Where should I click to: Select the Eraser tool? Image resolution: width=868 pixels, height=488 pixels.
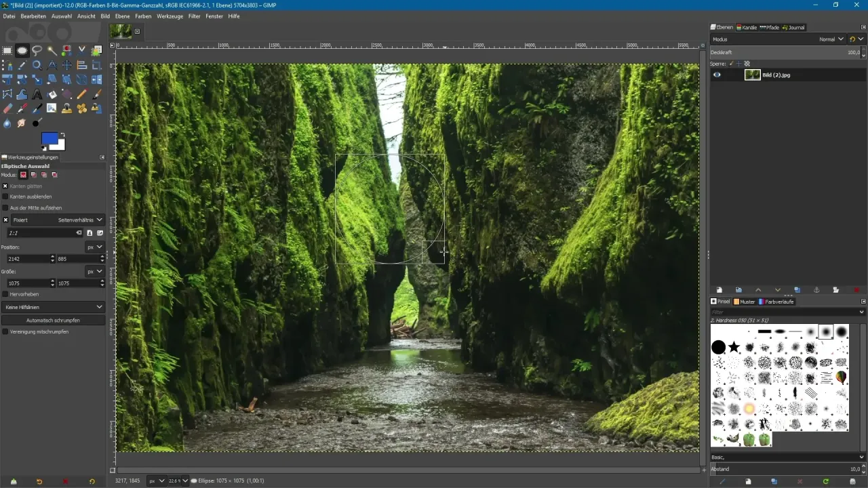coord(7,108)
